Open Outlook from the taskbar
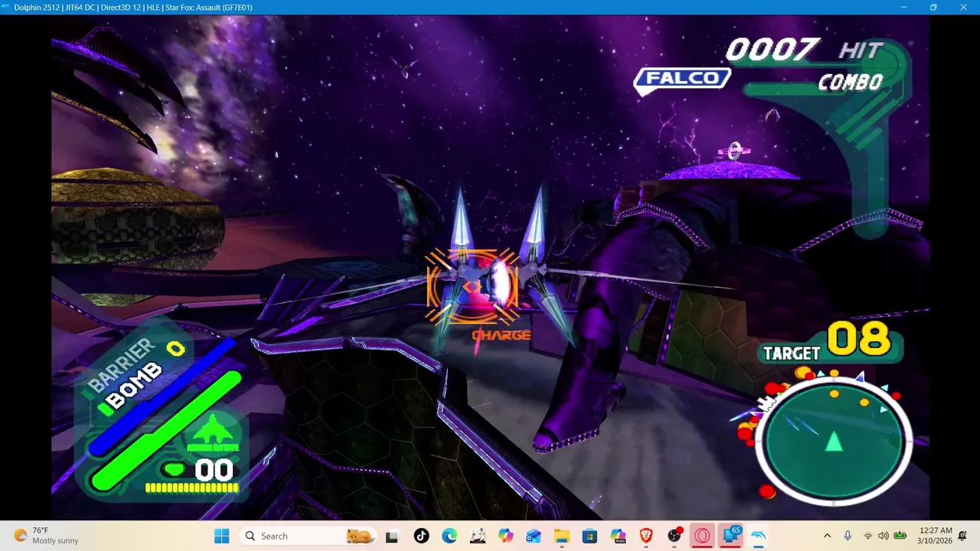The height and width of the screenshot is (551, 980). click(x=534, y=536)
